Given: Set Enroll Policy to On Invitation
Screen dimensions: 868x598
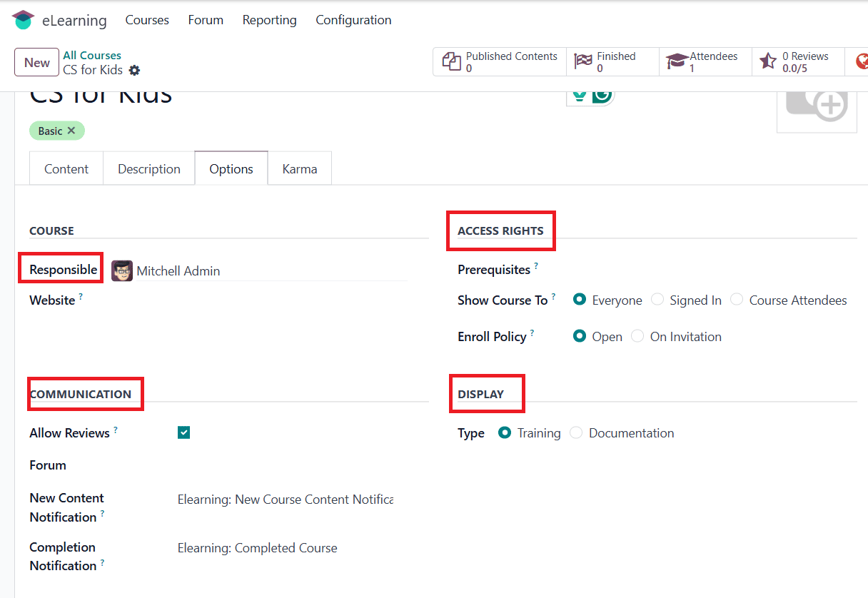Looking at the screenshot, I should pos(637,336).
